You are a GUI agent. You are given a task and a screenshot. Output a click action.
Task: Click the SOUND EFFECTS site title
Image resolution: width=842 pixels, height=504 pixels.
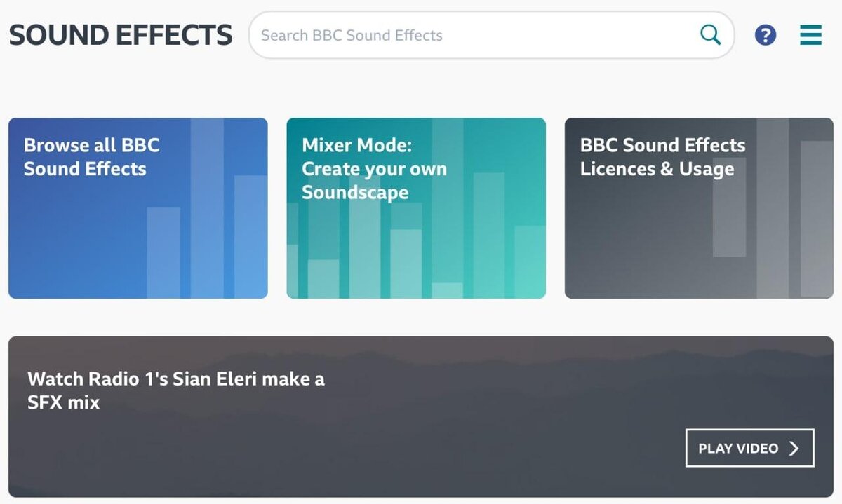pyautogui.click(x=120, y=35)
